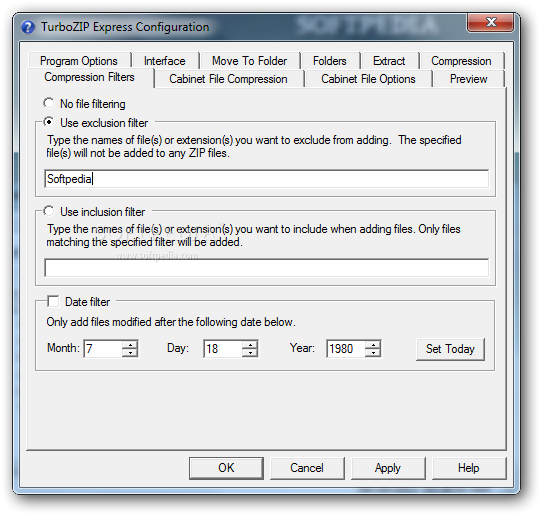Click the exclusion filter field containing Softpedia

click(266, 179)
